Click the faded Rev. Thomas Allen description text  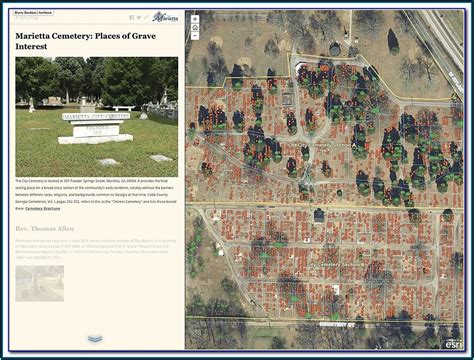coord(96,249)
